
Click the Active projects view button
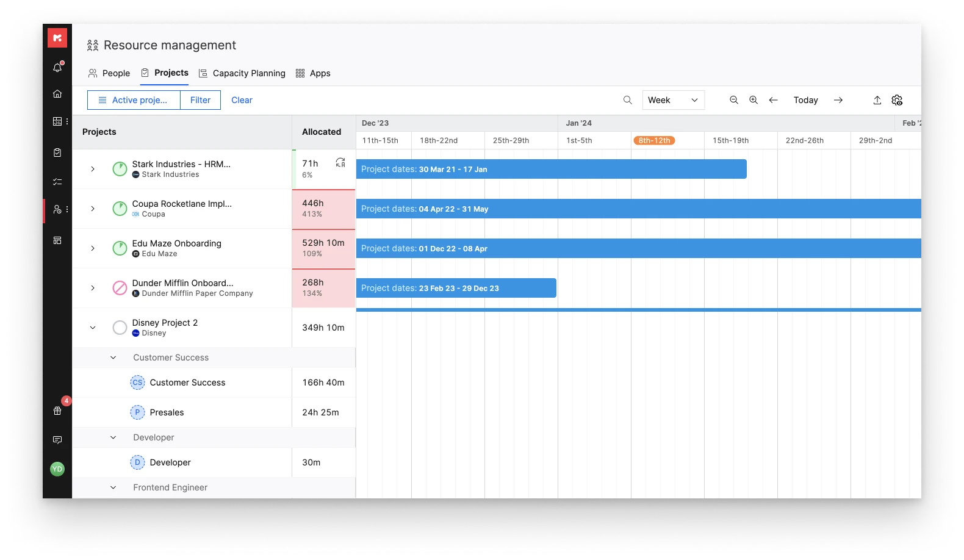click(134, 100)
